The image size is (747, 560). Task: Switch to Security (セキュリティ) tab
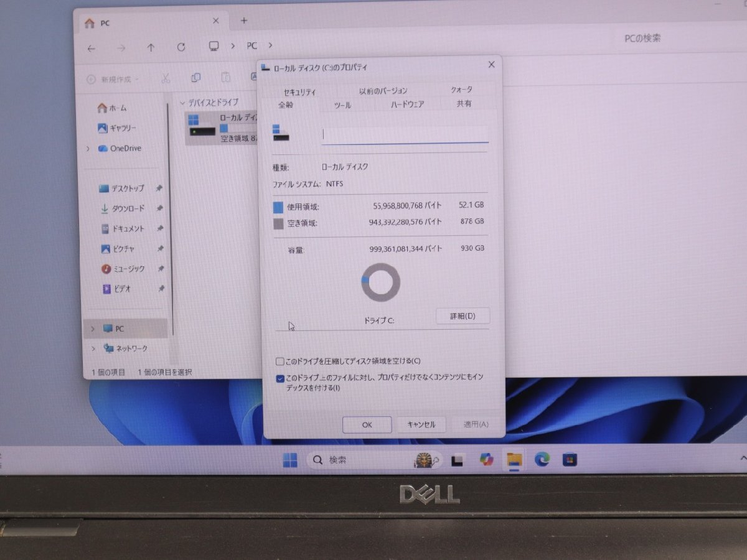coord(299,91)
